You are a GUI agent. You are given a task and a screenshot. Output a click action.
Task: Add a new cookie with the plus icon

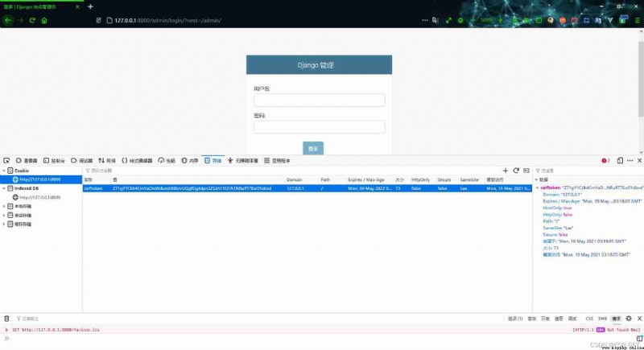pyautogui.click(x=506, y=171)
